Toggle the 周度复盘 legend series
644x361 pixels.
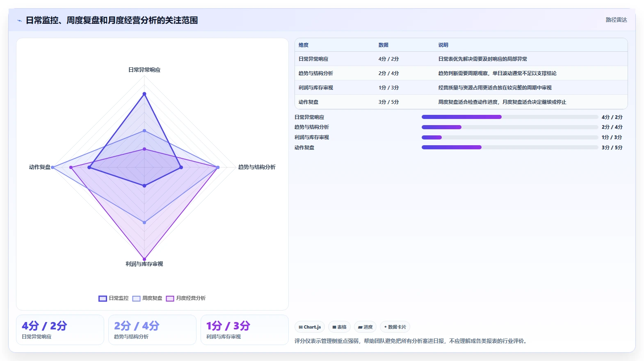coord(147,298)
